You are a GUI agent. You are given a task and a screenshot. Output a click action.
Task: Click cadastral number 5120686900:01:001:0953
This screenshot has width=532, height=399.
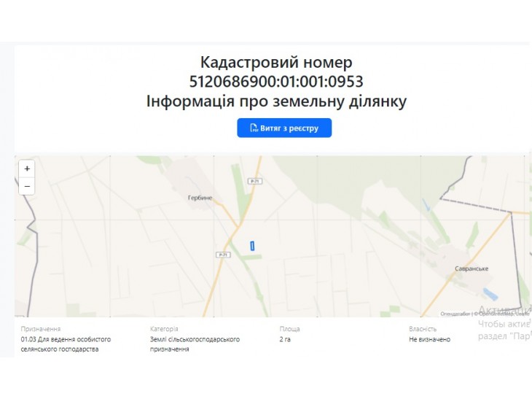(276, 82)
